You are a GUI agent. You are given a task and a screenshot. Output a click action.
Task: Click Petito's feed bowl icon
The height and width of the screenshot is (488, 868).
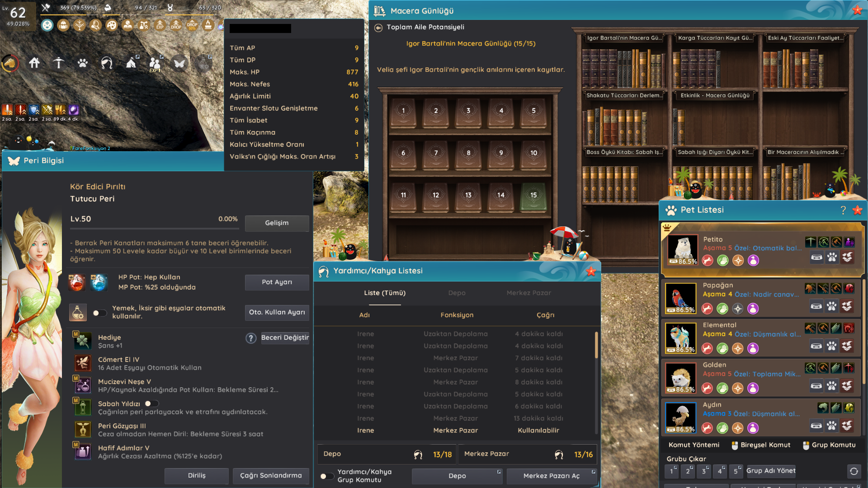coord(816,257)
